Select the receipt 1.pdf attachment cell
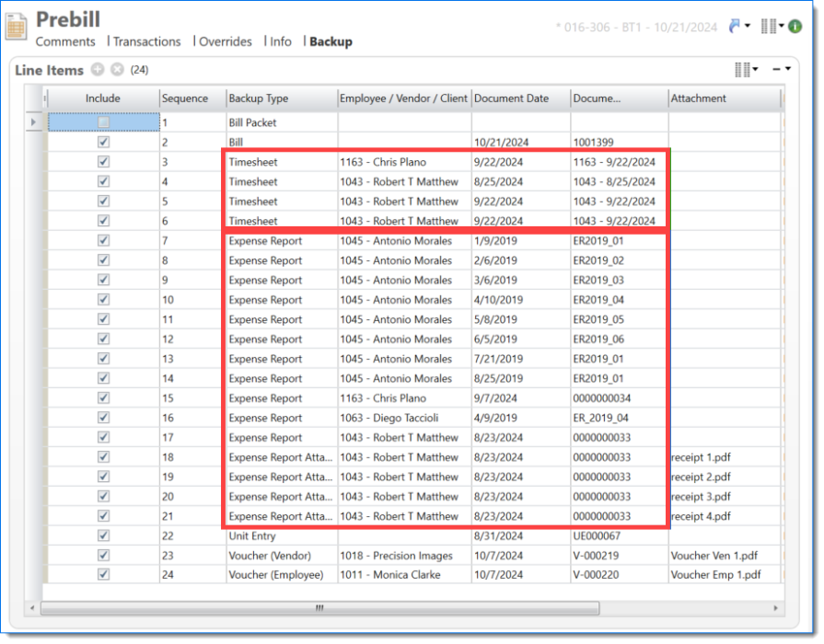824x644 pixels. pos(702,457)
